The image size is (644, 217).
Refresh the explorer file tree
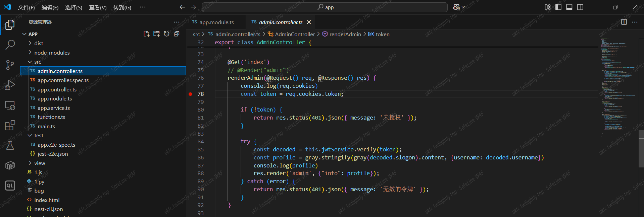pyautogui.click(x=166, y=34)
